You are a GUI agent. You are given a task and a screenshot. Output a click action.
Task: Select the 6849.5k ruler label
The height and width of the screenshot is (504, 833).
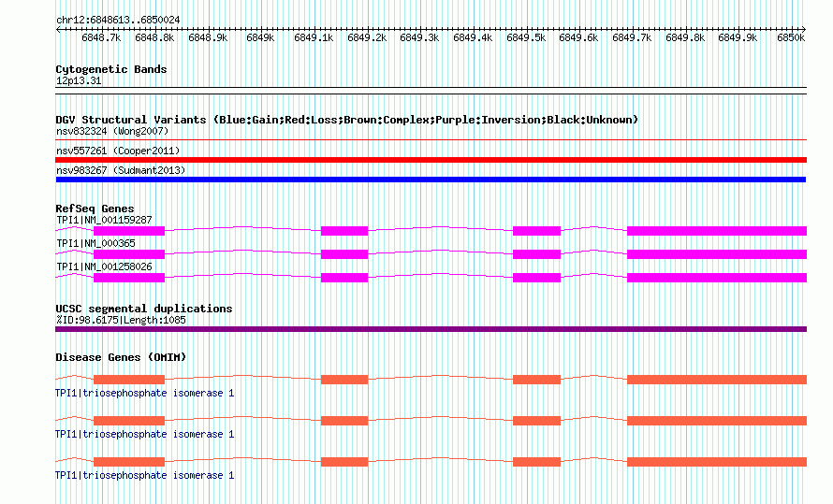(x=526, y=37)
